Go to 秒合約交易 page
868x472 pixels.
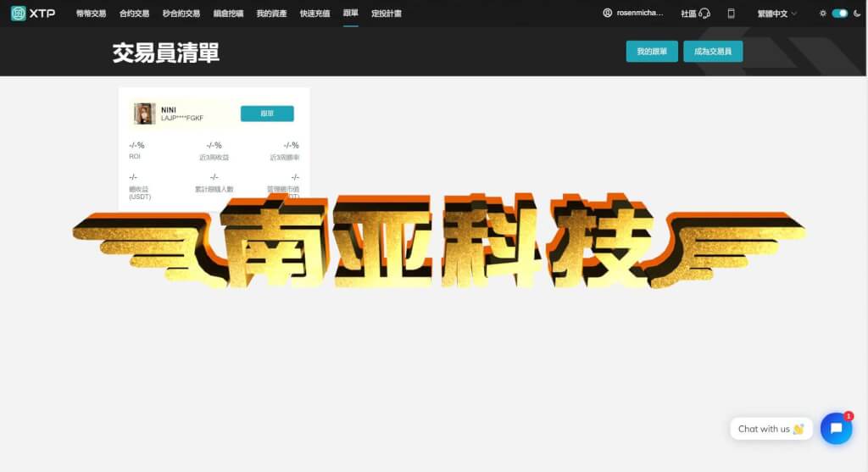pos(181,14)
